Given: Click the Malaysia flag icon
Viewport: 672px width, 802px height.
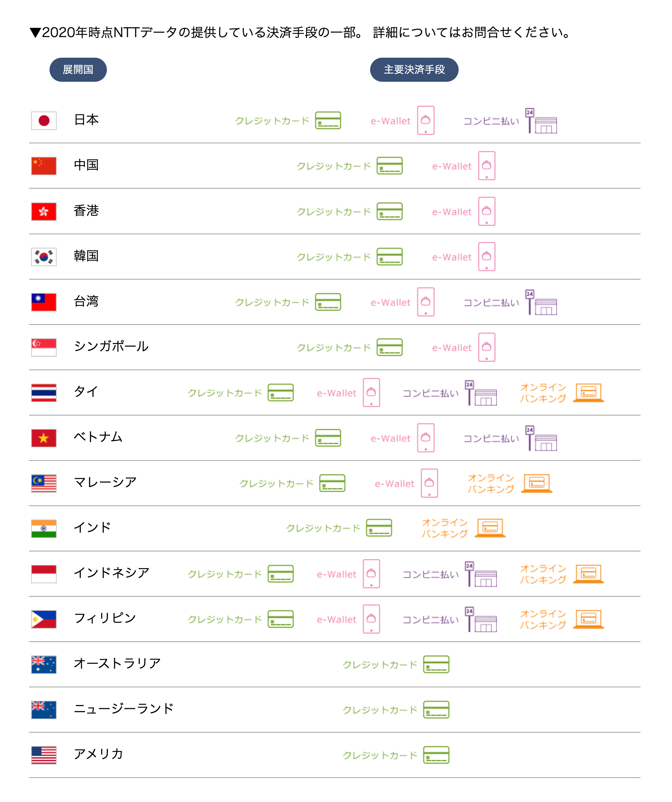Looking at the screenshot, I should click(x=44, y=483).
